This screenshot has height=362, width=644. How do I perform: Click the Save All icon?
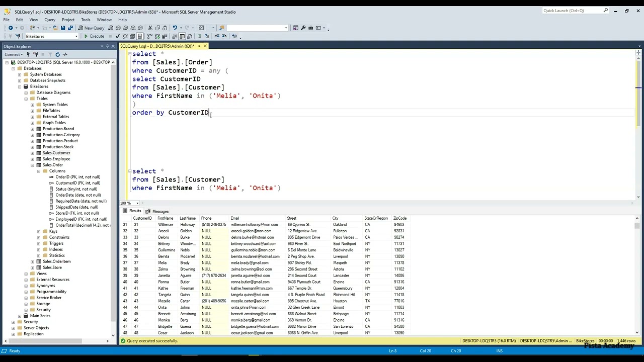click(70, 28)
